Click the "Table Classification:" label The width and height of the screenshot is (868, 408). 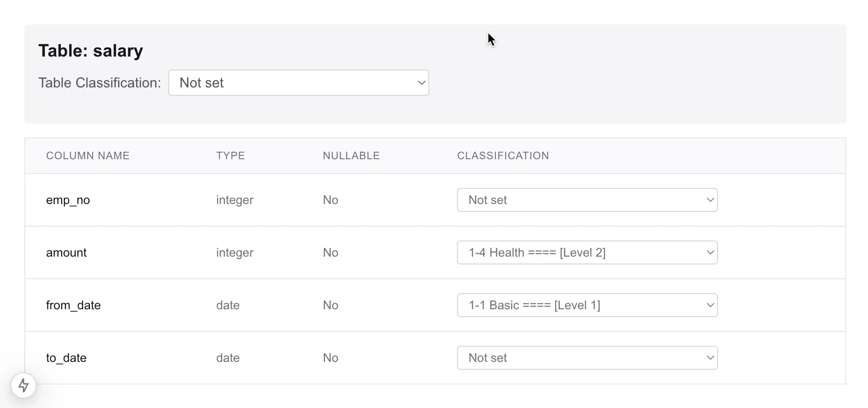100,83
